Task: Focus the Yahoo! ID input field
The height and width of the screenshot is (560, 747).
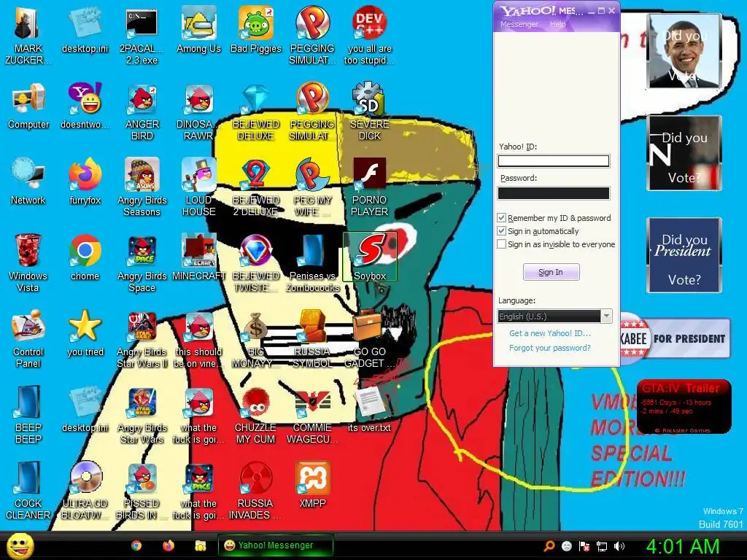Action: click(x=554, y=161)
